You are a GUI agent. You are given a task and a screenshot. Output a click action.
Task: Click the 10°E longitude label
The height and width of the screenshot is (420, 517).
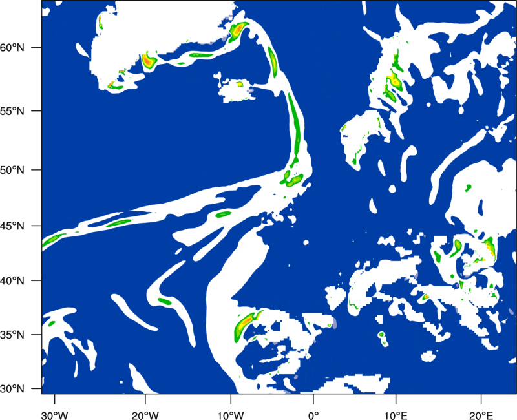coord(396,415)
